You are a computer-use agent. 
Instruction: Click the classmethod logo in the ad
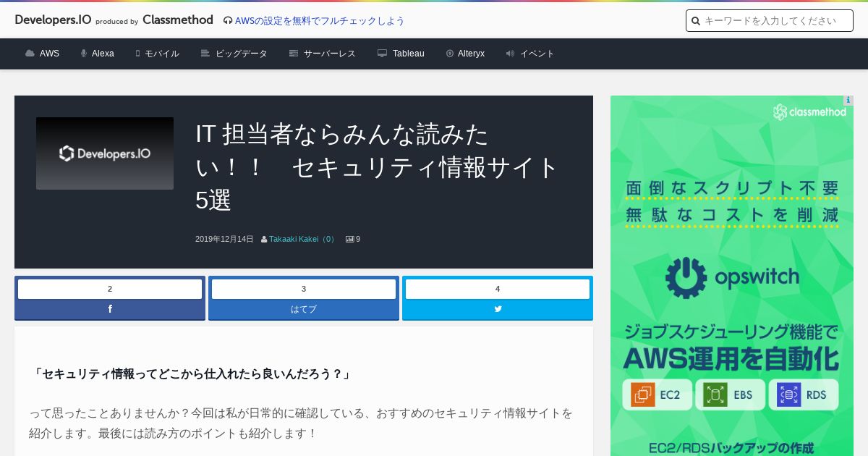[809, 112]
